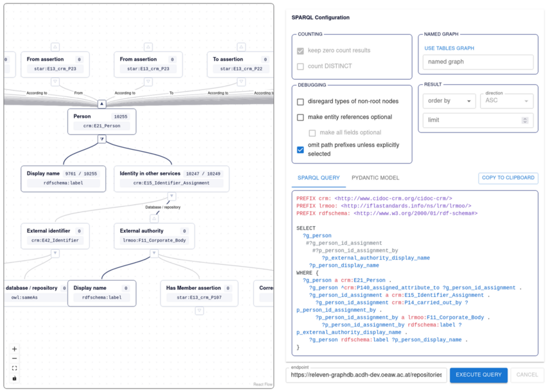Click the 10247 / 10249 count badge
This screenshot has height=392, width=554.
(203, 174)
